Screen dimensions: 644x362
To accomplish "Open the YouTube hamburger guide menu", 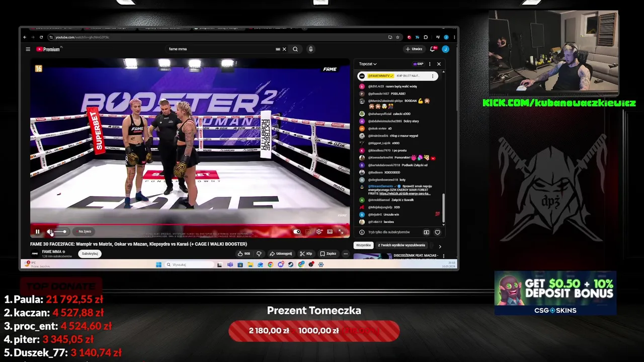I will coord(28,49).
